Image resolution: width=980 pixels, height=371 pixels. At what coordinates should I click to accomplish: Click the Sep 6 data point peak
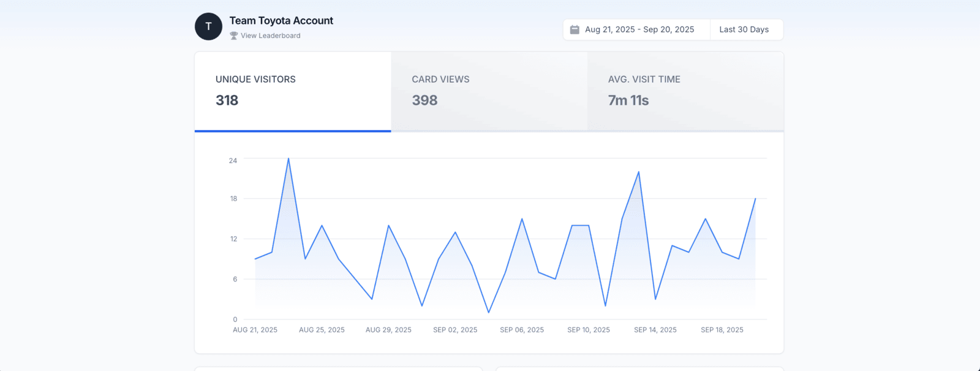(522, 219)
